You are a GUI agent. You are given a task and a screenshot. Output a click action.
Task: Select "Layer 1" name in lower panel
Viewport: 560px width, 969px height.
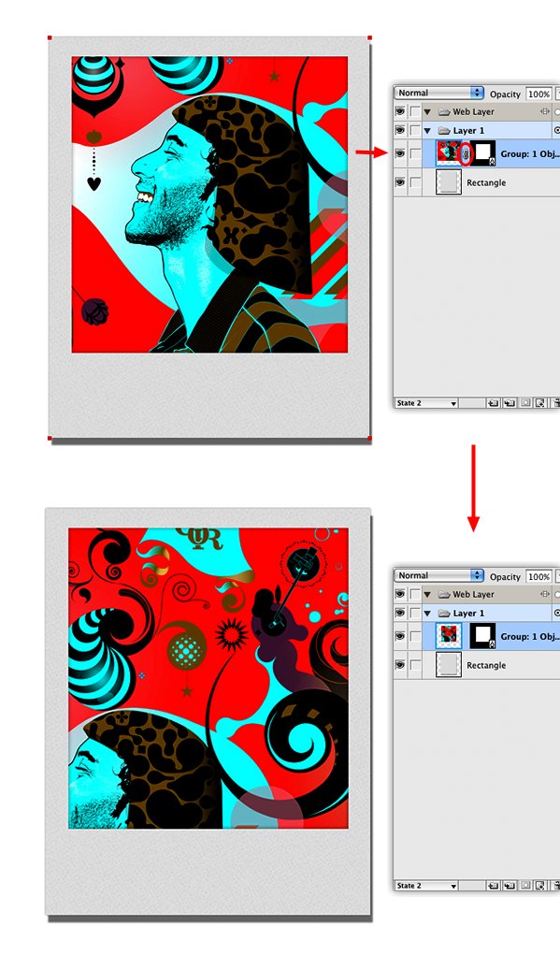click(x=468, y=613)
